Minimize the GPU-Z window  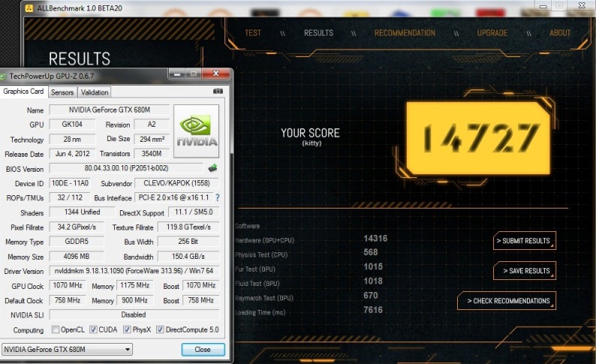[176, 74]
